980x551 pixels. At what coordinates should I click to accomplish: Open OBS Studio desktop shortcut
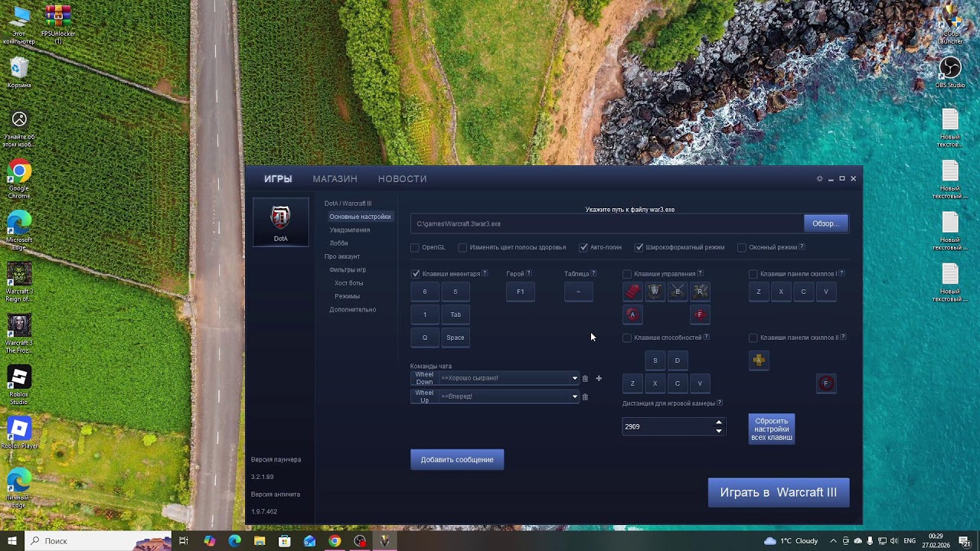click(950, 72)
